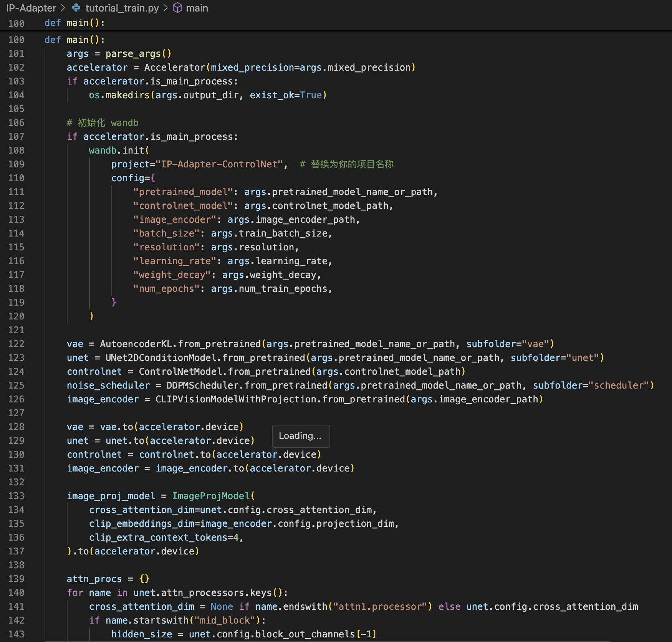Click DDPMScheduler on the noise_scheduler line
The image size is (672, 642).
[202, 386]
